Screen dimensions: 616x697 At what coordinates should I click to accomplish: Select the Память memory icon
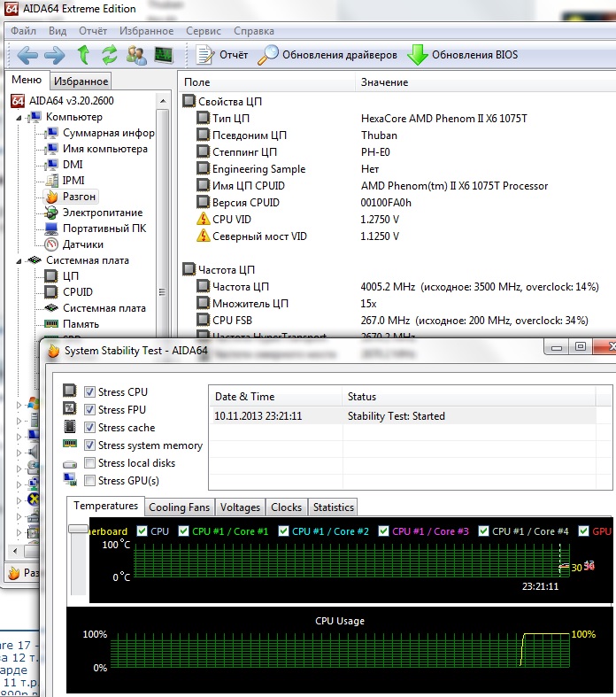click(51, 324)
